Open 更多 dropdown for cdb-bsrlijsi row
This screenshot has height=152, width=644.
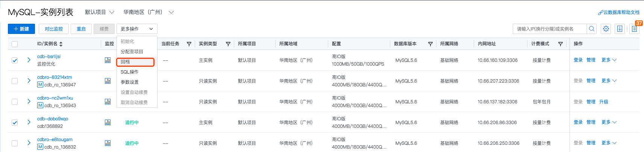(609, 60)
